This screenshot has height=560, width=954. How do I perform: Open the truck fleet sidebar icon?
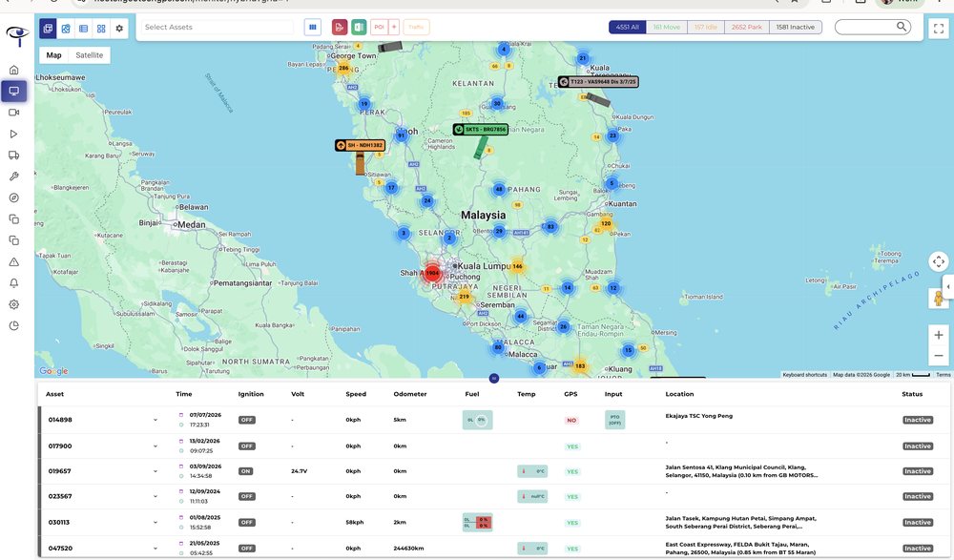point(14,156)
